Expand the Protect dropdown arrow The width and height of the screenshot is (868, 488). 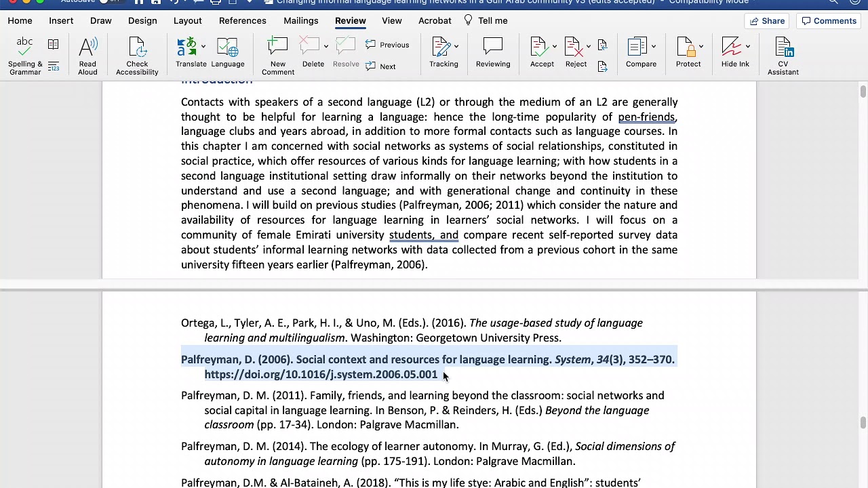(x=701, y=47)
